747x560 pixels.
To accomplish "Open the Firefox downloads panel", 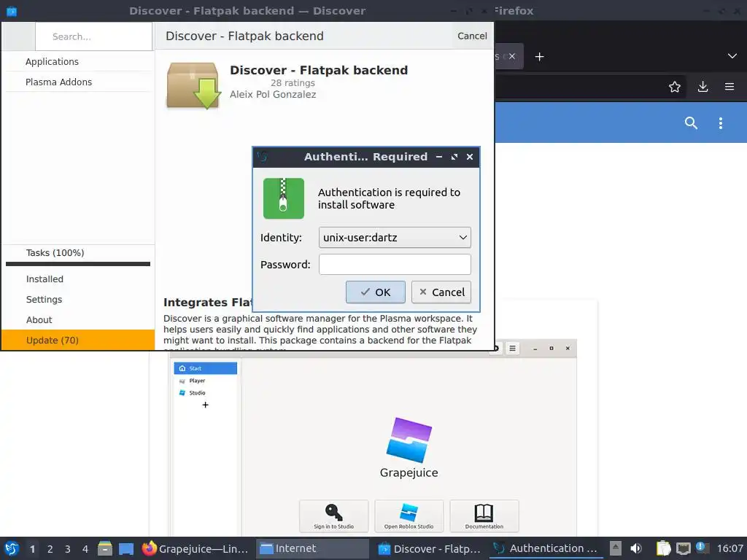I will coord(703,87).
